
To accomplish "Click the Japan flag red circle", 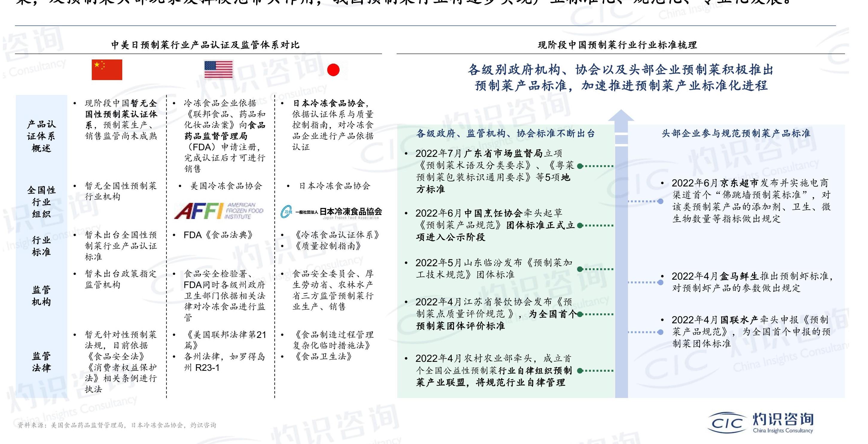I will [x=333, y=70].
